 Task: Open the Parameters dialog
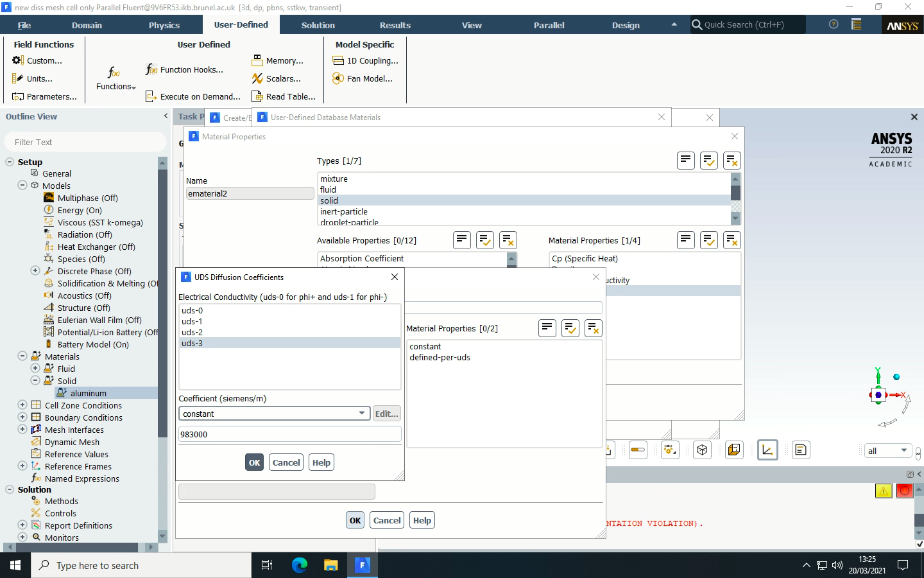pyautogui.click(x=44, y=96)
